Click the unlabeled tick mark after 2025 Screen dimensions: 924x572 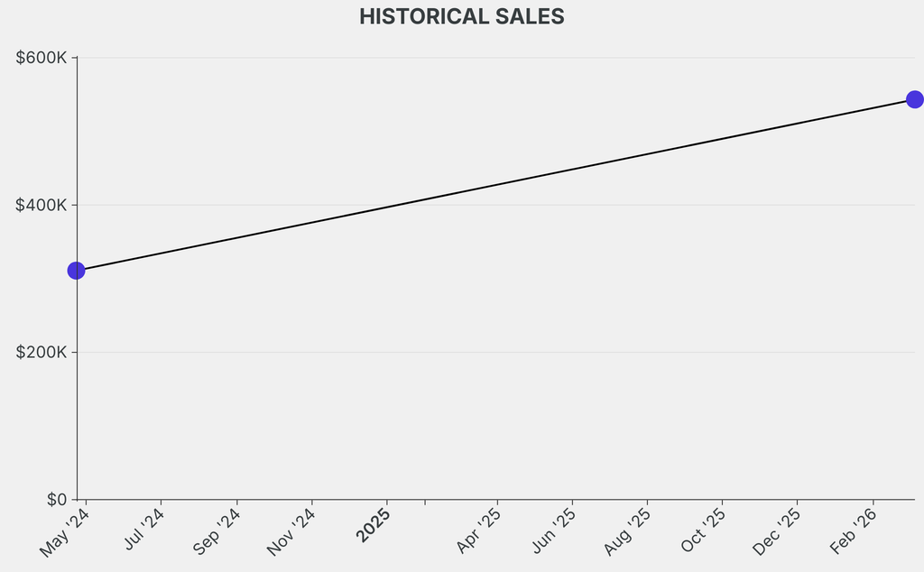(x=425, y=502)
